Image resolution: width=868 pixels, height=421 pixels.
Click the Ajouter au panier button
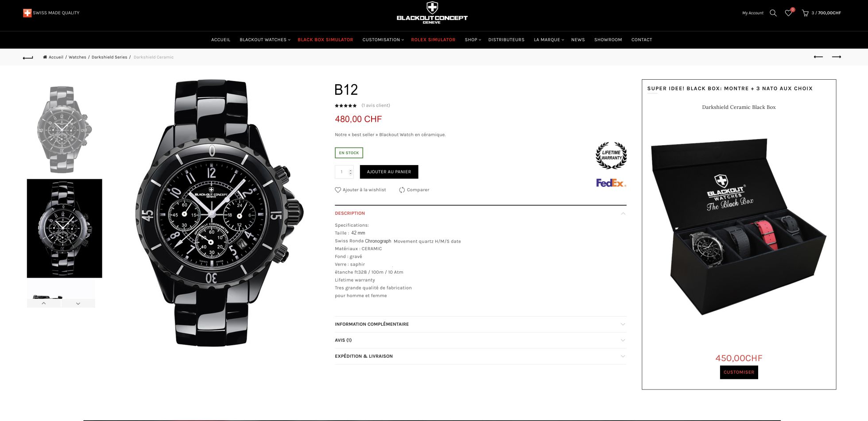pyautogui.click(x=389, y=172)
